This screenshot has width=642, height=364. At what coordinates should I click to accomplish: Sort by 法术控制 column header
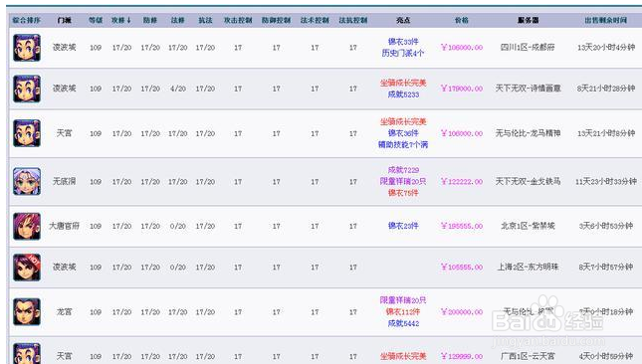(x=315, y=20)
